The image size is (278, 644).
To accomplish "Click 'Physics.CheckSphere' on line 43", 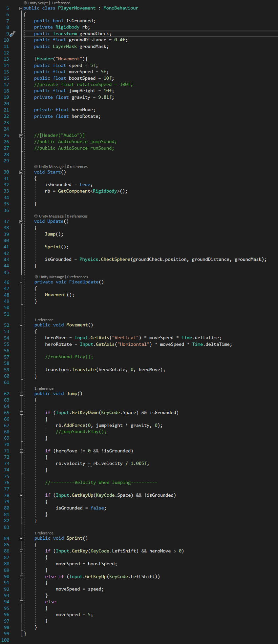I will [105, 259].
